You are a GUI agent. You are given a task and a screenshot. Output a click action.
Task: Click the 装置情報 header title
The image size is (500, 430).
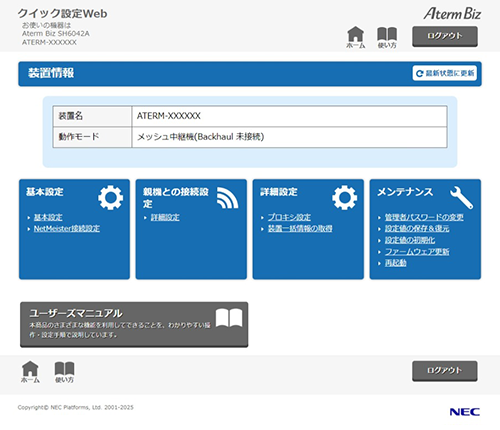(x=51, y=73)
